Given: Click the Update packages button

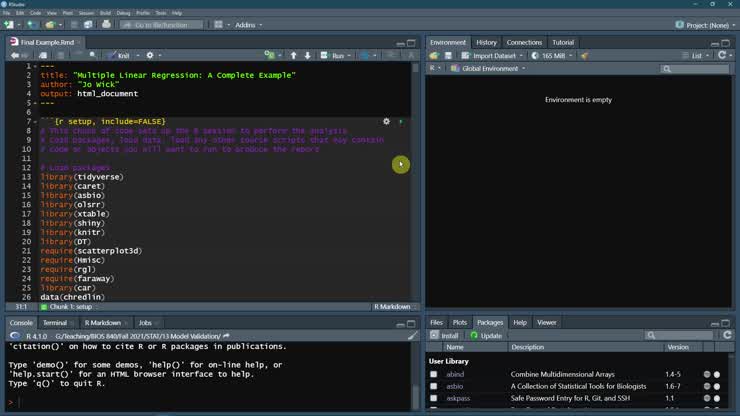Looking at the screenshot, I should (486, 336).
